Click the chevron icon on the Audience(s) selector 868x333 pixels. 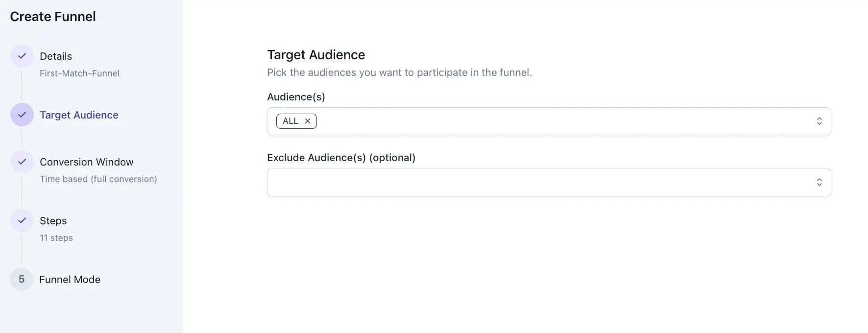(820, 120)
